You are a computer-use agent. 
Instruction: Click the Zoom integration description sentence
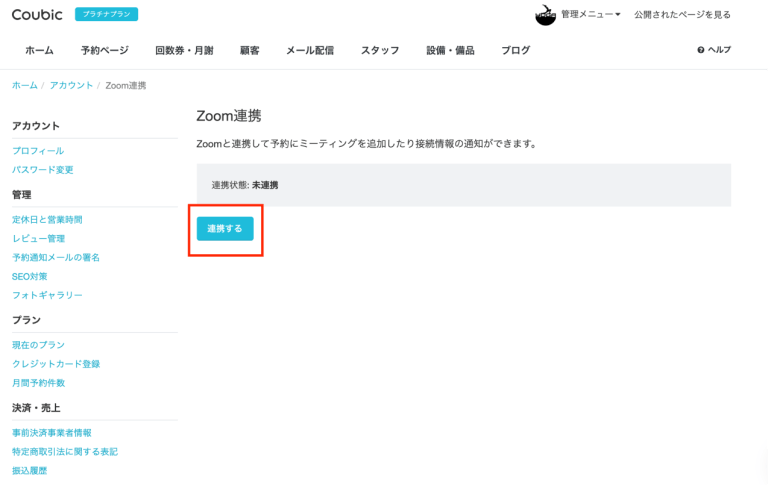pyautogui.click(x=366, y=144)
